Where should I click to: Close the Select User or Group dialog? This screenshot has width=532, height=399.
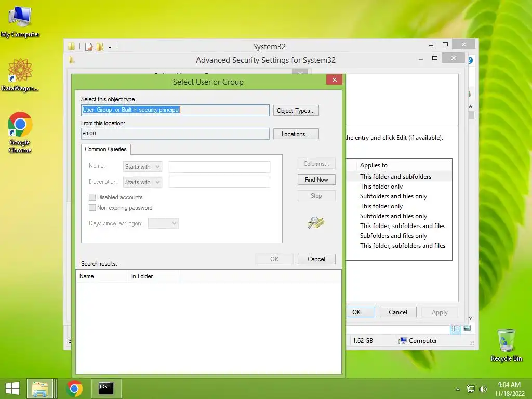[334, 79]
